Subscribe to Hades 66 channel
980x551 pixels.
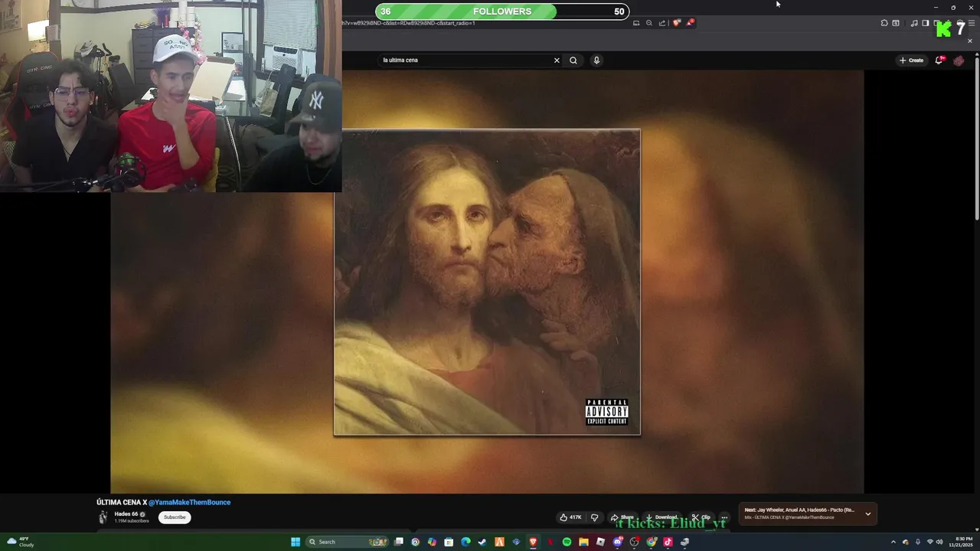[175, 517]
